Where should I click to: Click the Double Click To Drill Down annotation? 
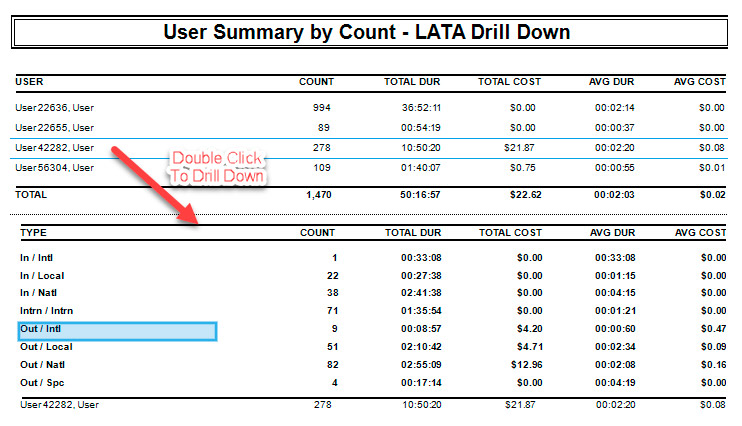218,167
